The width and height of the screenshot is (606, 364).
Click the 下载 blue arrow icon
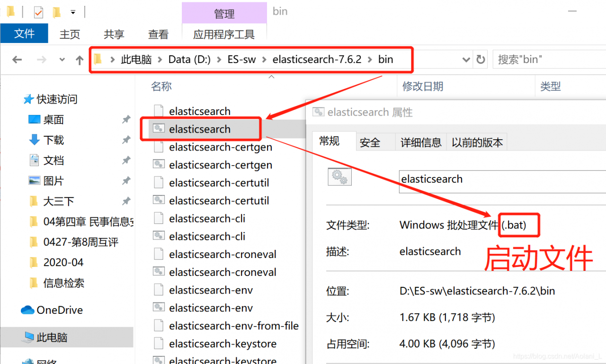[x=34, y=140]
